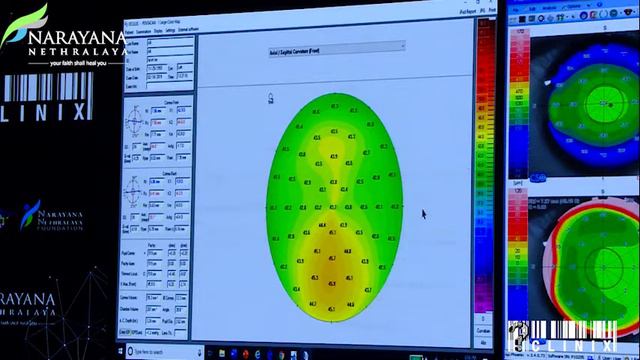
Task: Click the black square toolbar icon in right window
Action: (x=522, y=19)
